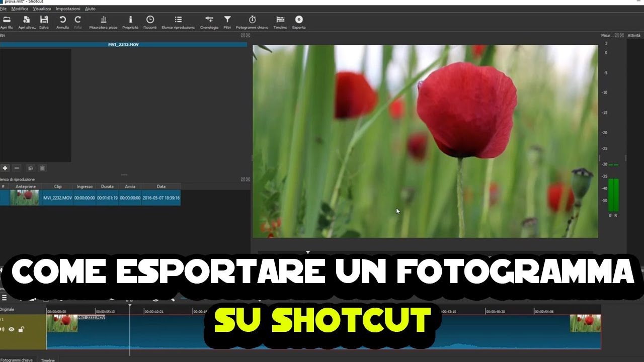
Task: Click timeline ruler at 00:00:54:06
Action: (x=544, y=312)
